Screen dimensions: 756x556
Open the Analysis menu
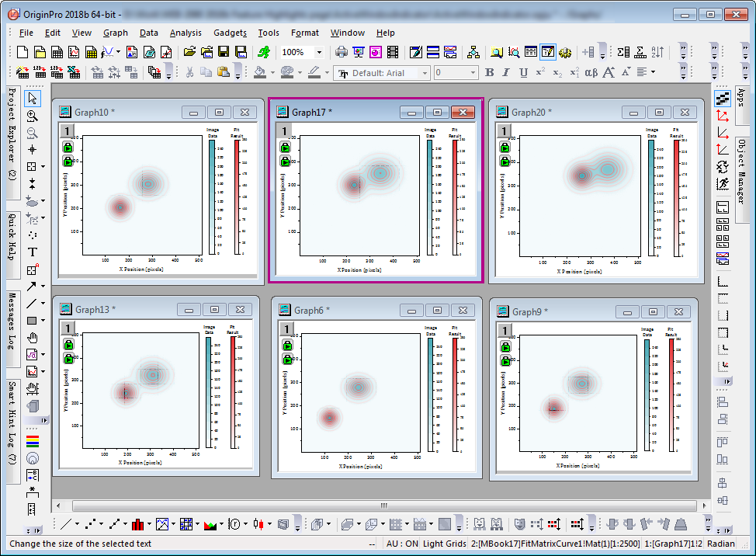(186, 33)
